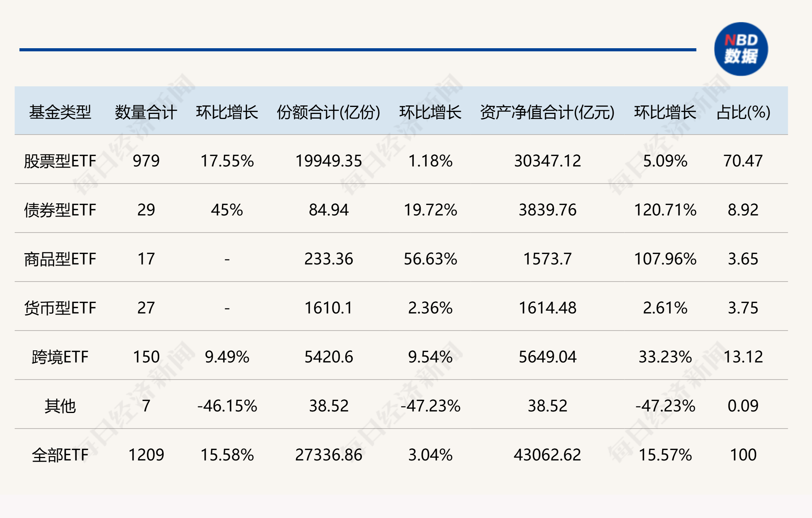This screenshot has width=812, height=518.
Task: Select the 份额合计(亿份) header
Action: click(329, 112)
